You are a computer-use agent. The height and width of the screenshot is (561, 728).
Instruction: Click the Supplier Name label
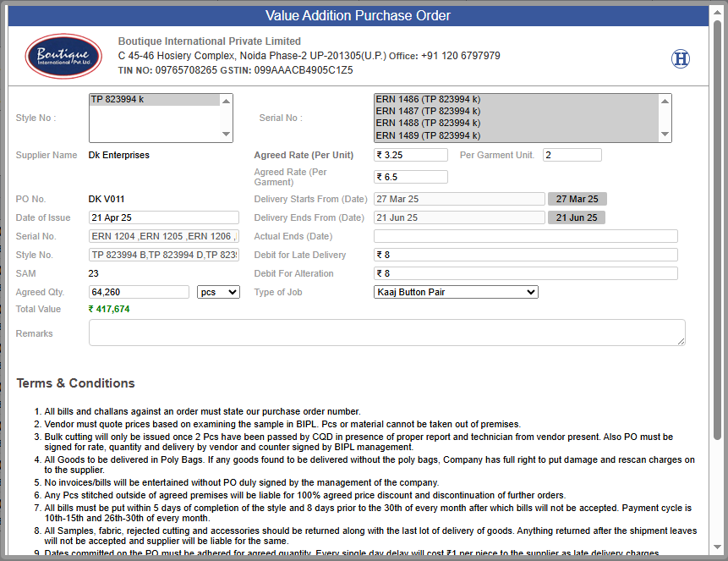click(x=47, y=155)
